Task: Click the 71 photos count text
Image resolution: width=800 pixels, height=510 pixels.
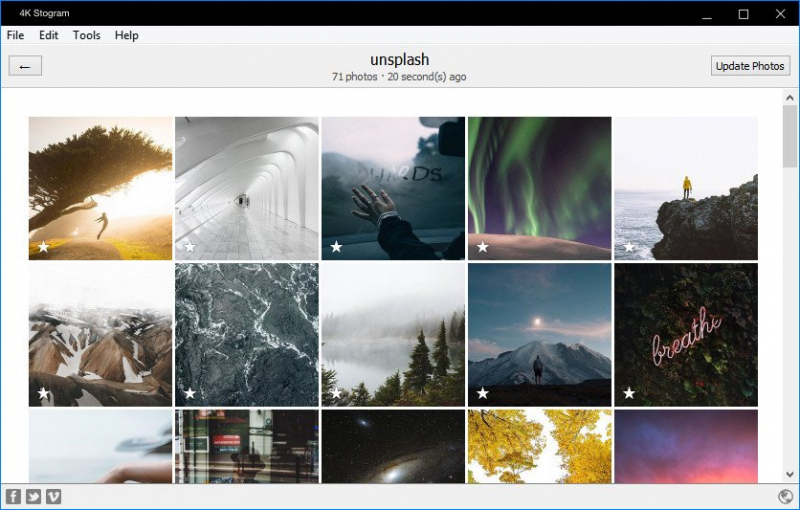Action: (x=355, y=77)
